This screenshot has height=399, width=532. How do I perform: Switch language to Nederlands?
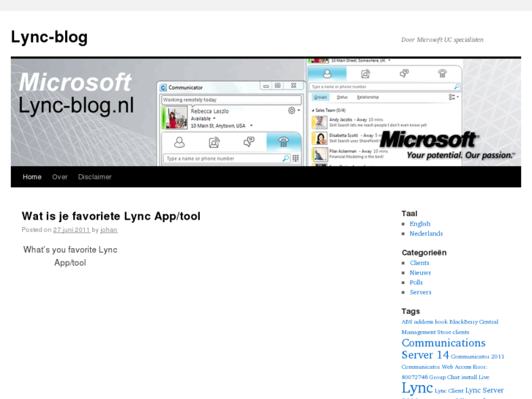[x=426, y=234]
